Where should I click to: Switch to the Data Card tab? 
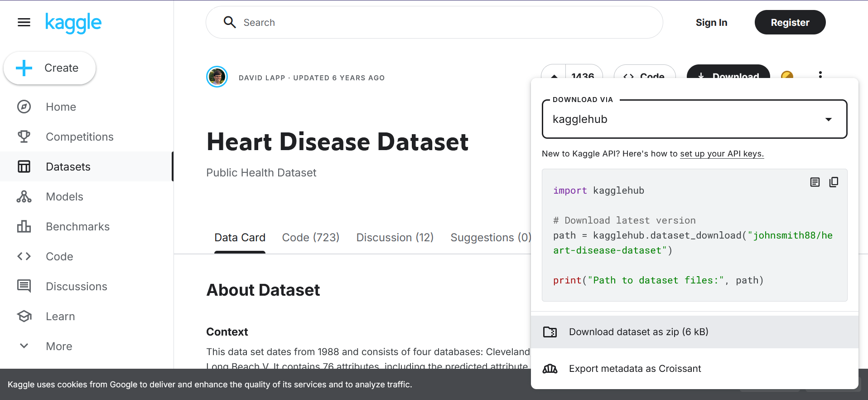point(240,238)
